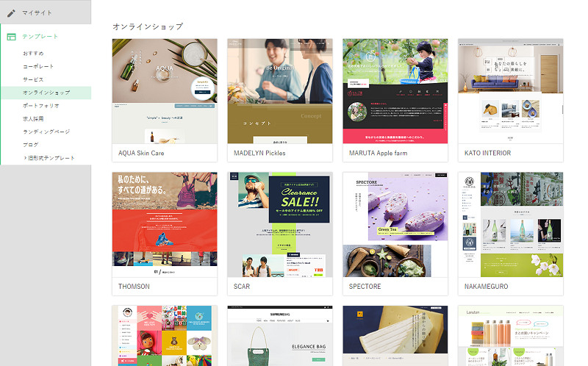
Task: Choose the おすすめ category
Action: tap(33, 53)
